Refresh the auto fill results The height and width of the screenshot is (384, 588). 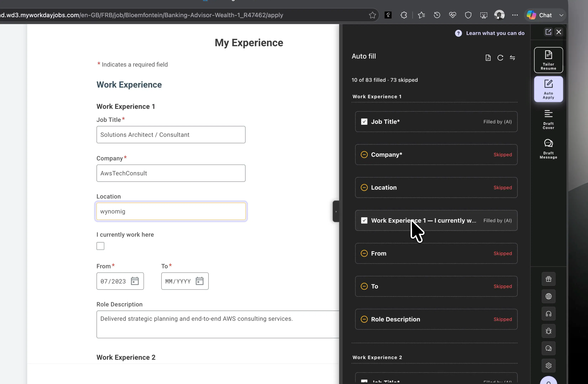click(500, 58)
